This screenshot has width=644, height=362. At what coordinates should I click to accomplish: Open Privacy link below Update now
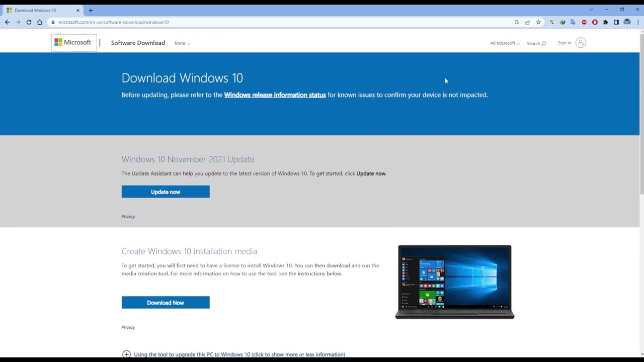[x=128, y=217]
